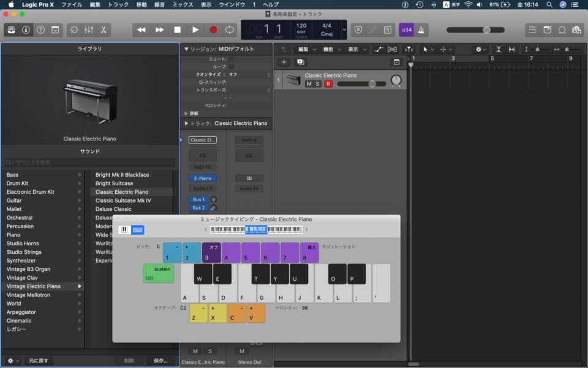Open ミックス menu
Image resolution: width=588 pixels, height=368 pixels.
pos(183,4)
